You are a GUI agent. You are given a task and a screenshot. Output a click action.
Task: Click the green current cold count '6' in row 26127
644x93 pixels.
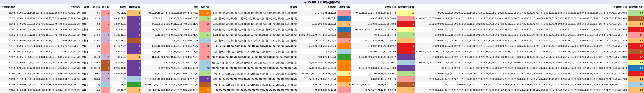point(344,57)
